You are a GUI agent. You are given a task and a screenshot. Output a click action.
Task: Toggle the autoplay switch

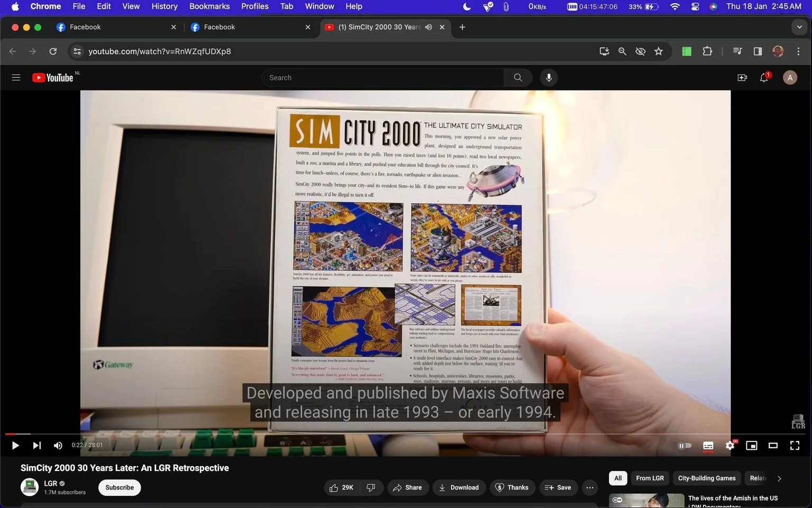(x=685, y=446)
